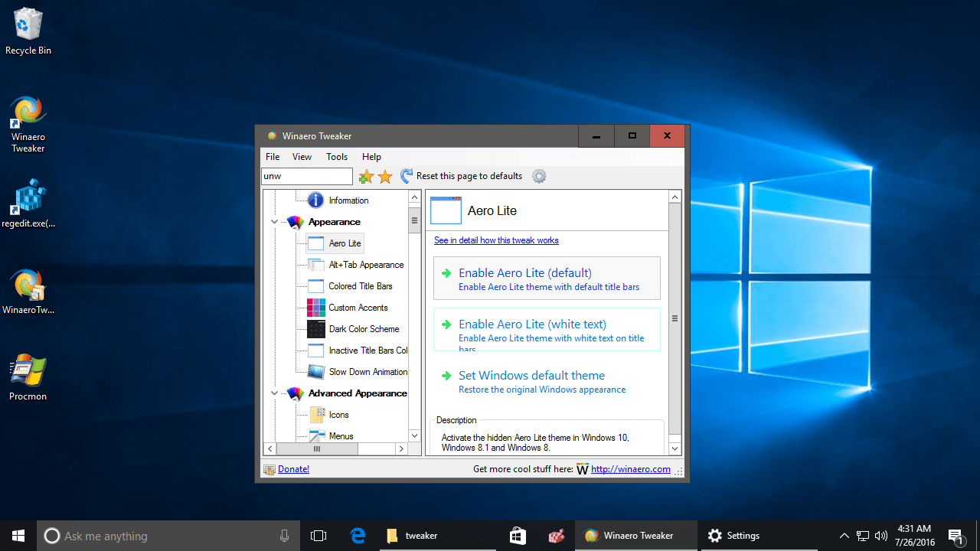Open the toolbar settings gear

coord(539,176)
